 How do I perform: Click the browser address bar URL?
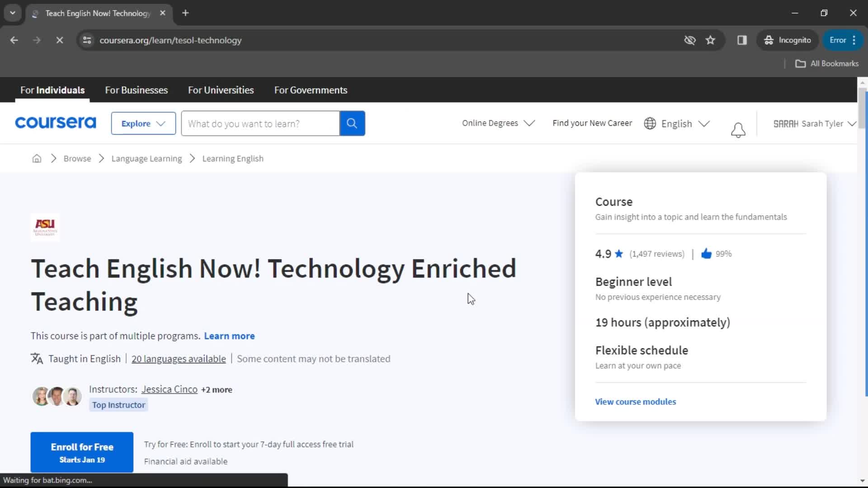(170, 40)
